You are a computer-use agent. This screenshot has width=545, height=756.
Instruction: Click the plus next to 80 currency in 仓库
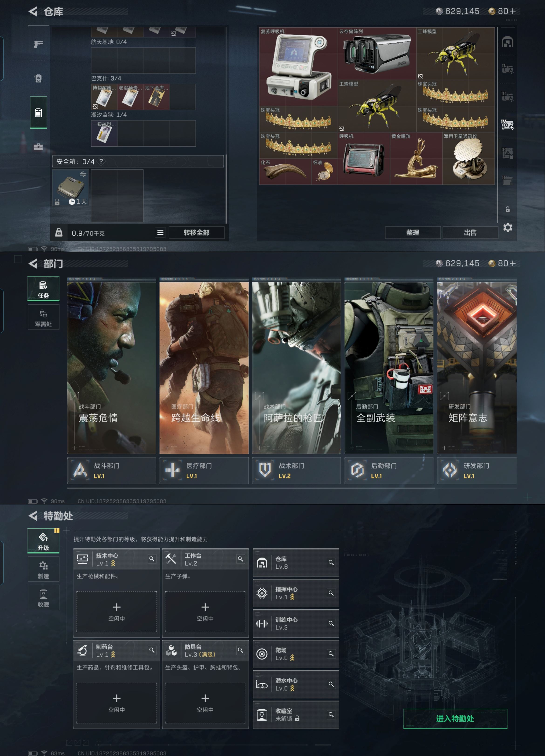(513, 11)
